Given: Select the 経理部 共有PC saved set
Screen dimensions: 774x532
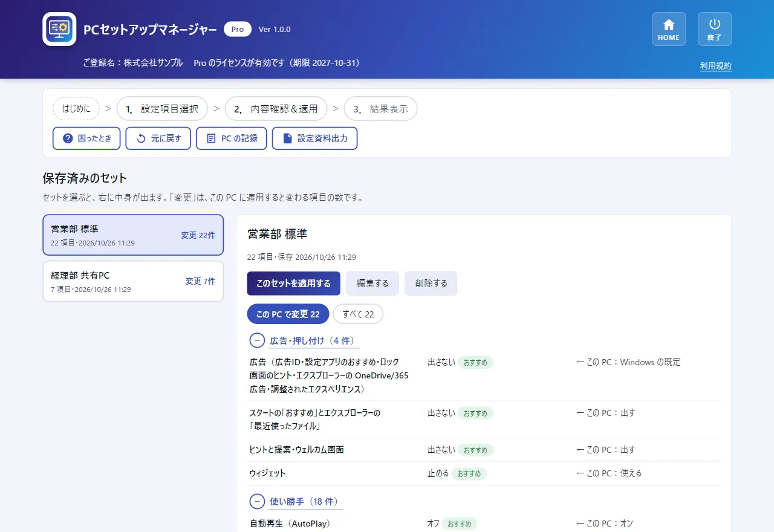Looking at the screenshot, I should tap(133, 281).
